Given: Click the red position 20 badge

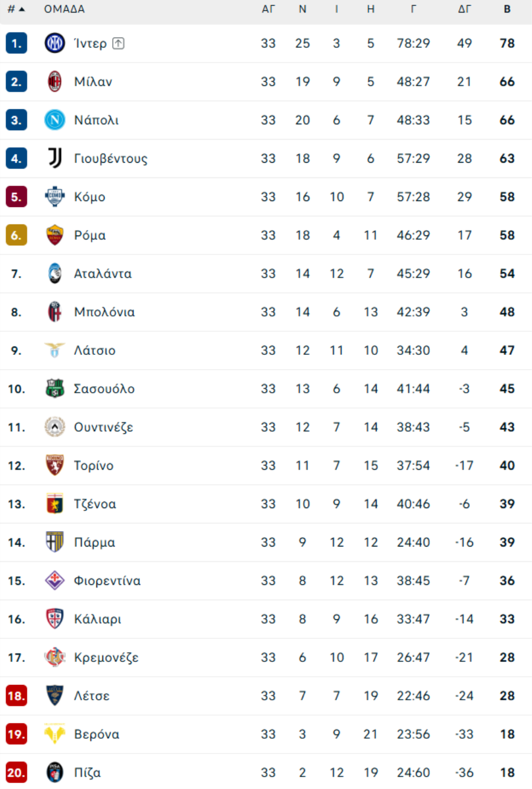Looking at the screenshot, I should 17,772.
